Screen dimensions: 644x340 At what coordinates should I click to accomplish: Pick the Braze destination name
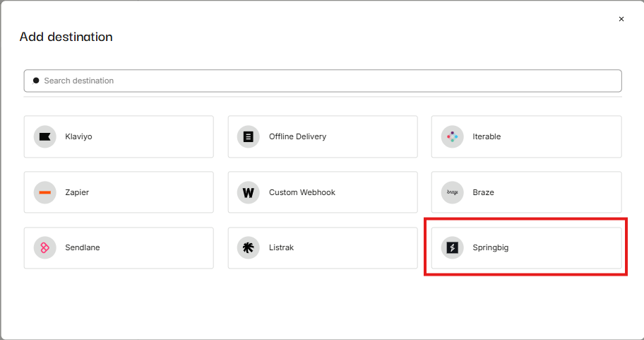tap(484, 192)
